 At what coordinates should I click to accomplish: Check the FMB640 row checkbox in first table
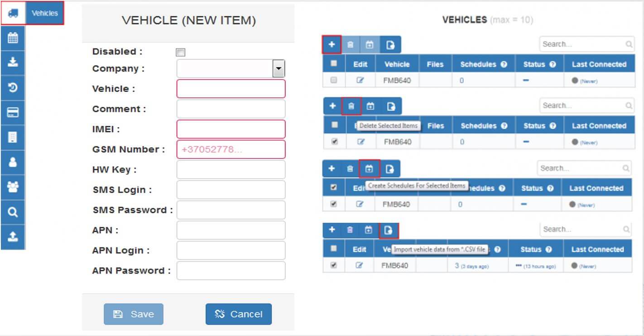pyautogui.click(x=334, y=80)
